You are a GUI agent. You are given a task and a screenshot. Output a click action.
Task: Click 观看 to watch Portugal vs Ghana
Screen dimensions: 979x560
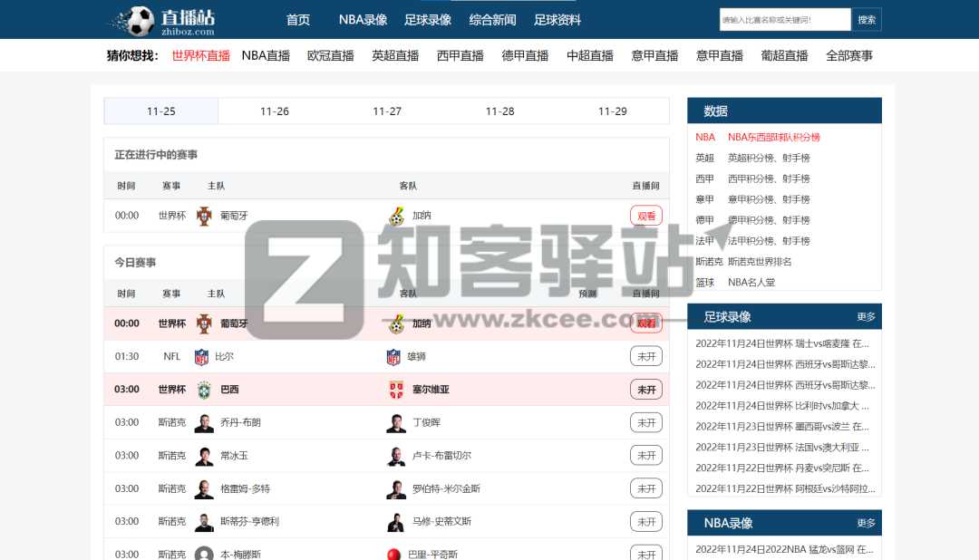pyautogui.click(x=646, y=215)
